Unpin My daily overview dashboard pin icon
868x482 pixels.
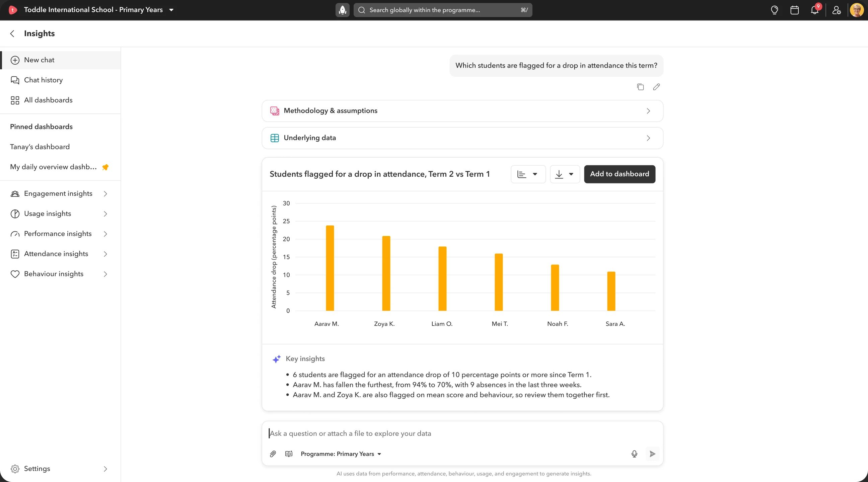105,167
